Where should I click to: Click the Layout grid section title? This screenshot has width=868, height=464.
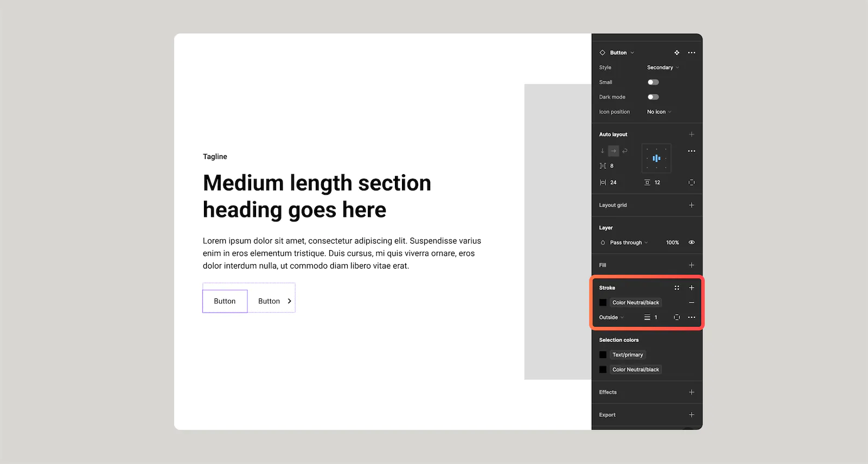pyautogui.click(x=613, y=205)
